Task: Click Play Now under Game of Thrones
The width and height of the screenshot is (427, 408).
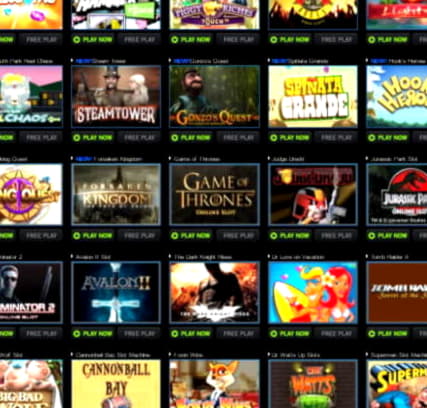Action: (x=191, y=236)
